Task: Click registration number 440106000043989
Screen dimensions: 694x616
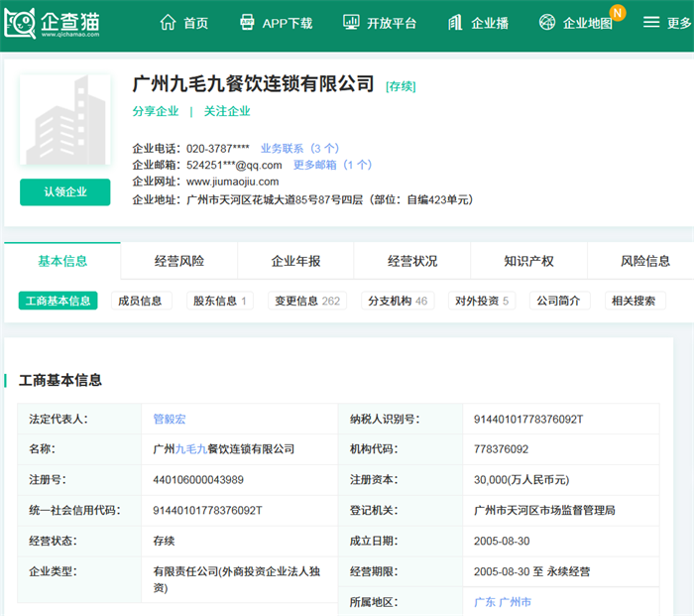Action: (x=198, y=479)
